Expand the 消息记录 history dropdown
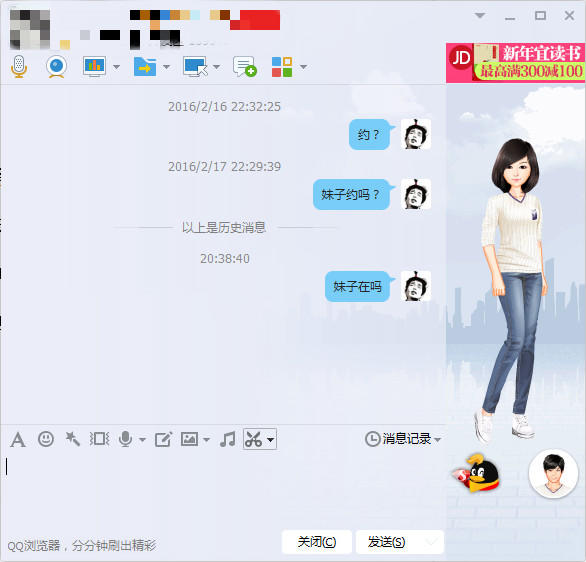Screen dimensions: 586x562 point(403,439)
